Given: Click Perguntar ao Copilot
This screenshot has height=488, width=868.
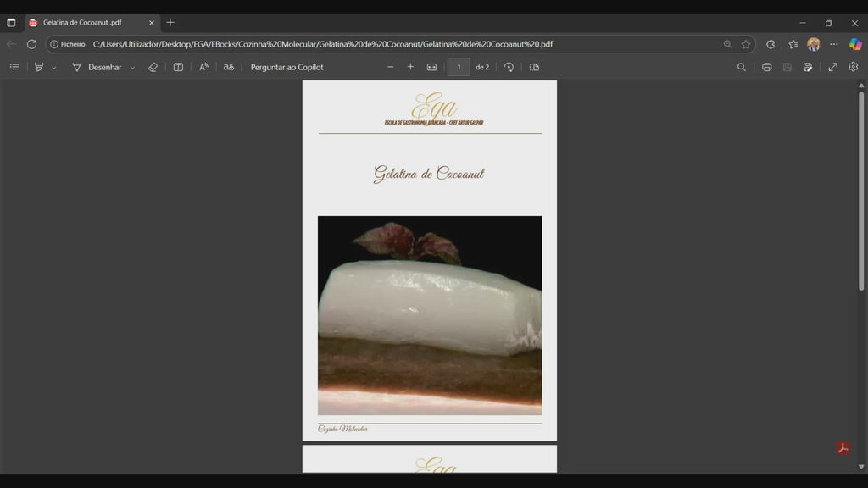Looking at the screenshot, I should point(287,67).
